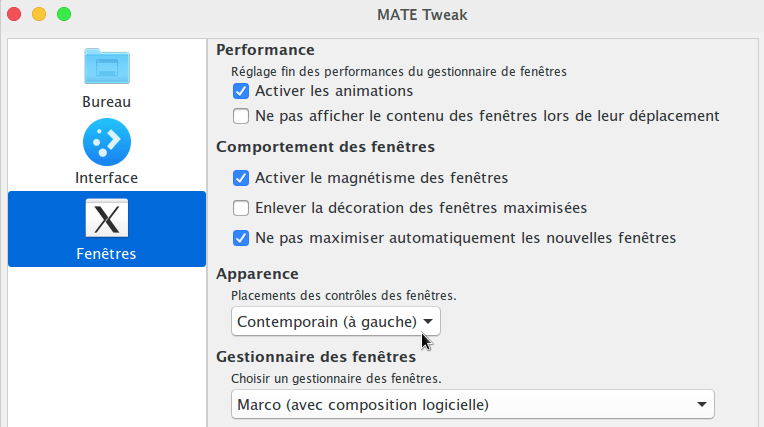764x427 pixels.
Task: Open the Contemporain (à gauche) dropdown
Action: pos(336,321)
